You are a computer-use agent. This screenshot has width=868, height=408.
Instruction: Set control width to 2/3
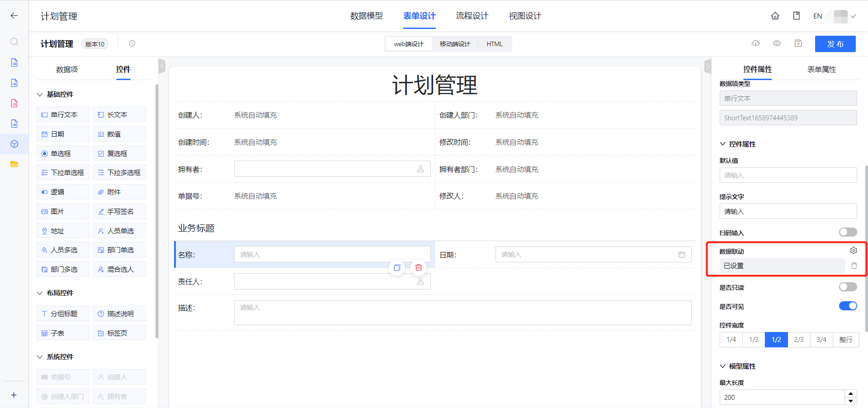(799, 340)
